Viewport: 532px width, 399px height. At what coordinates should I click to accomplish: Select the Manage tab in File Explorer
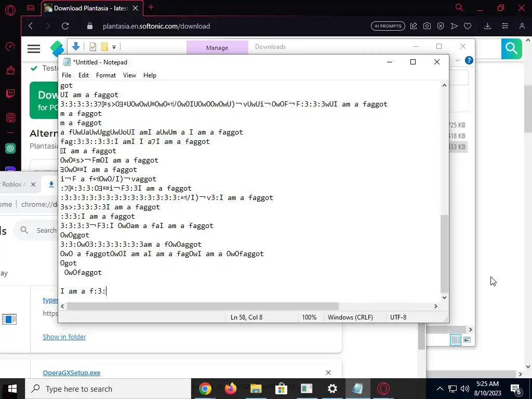217,47
